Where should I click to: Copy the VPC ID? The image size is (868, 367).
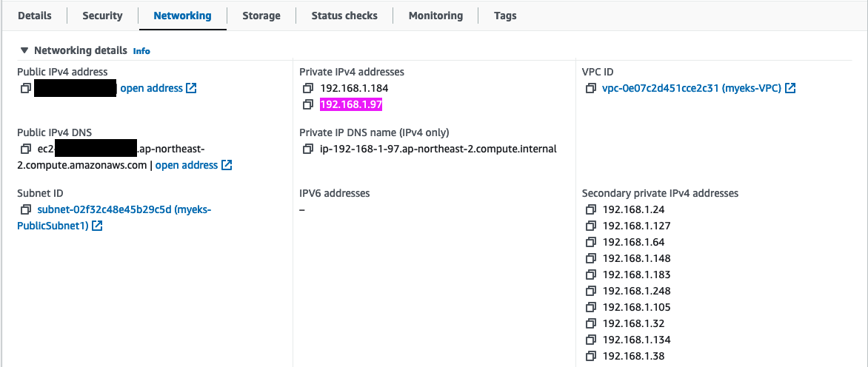tap(590, 89)
